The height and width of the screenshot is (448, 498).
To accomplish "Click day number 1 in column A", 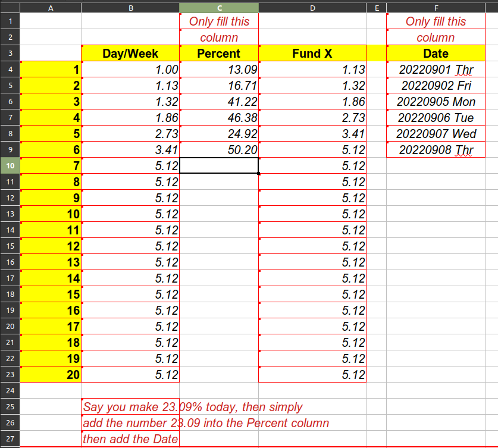I will click(51, 69).
